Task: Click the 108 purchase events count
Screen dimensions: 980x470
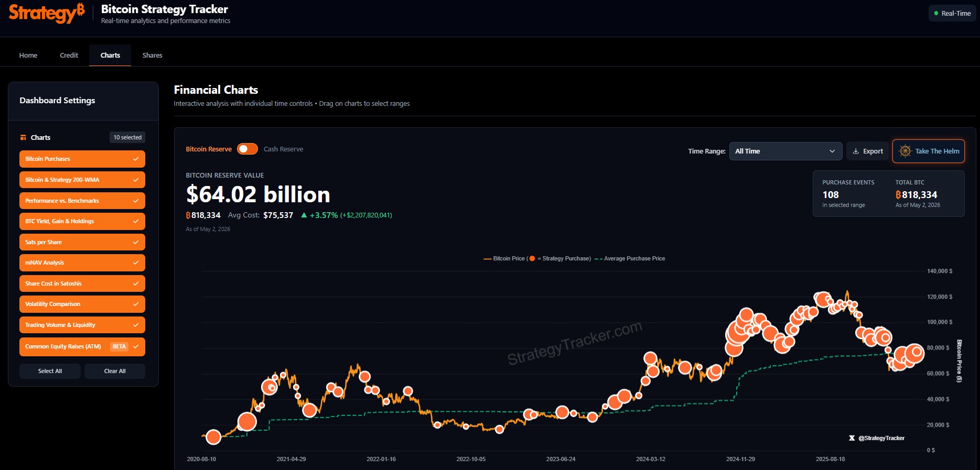Action: click(x=831, y=195)
